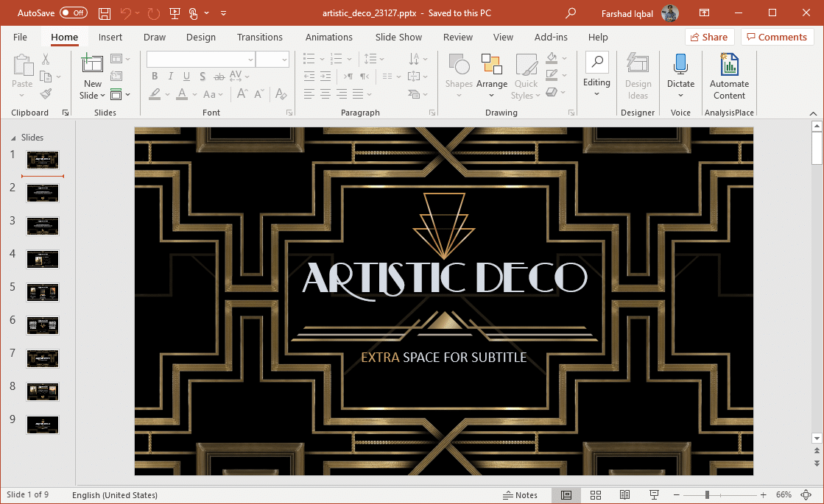Toggle the AutoSave switch
The image size is (824, 504).
point(73,13)
